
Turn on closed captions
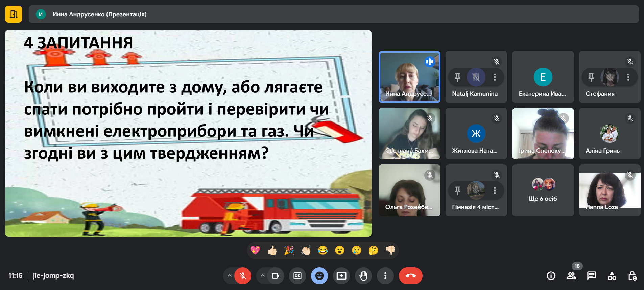click(x=297, y=276)
